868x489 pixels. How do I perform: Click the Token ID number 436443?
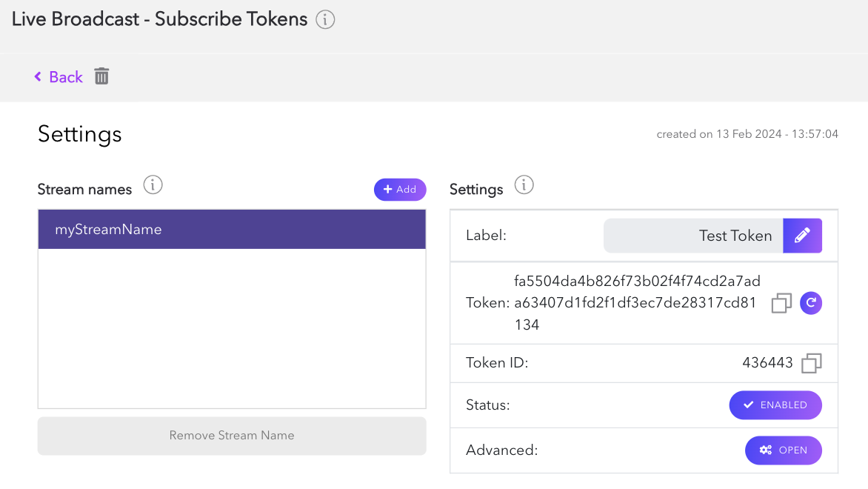click(767, 363)
